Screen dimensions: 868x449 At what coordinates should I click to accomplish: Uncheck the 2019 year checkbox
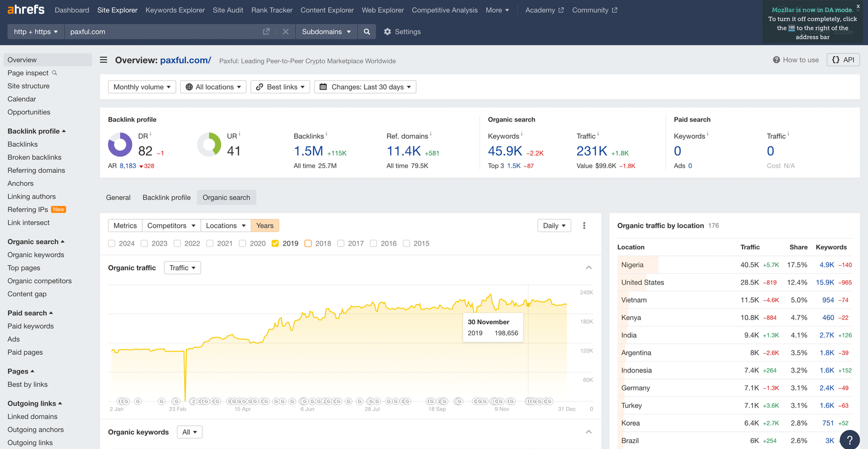click(275, 243)
